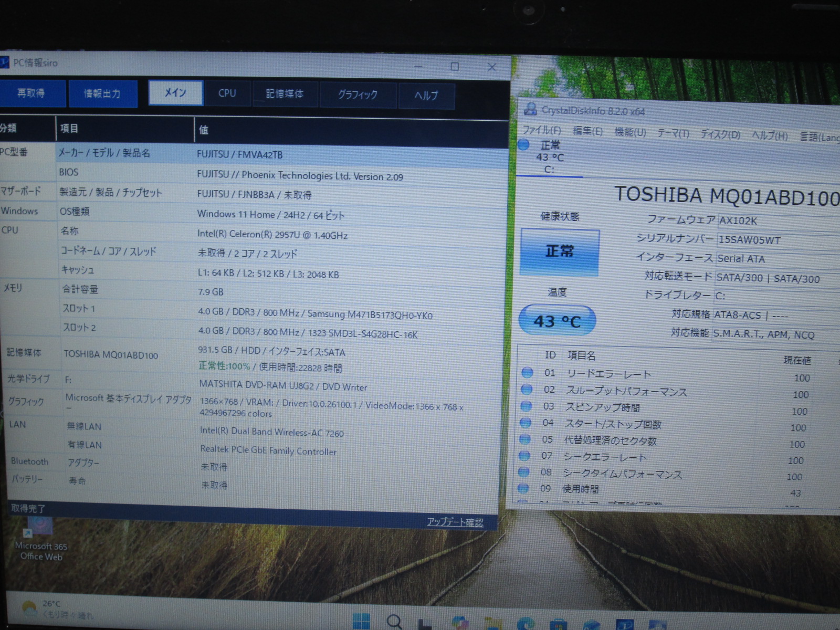This screenshot has width=840, height=630.
Task: Select the C: drive status circle in CrystalDiskInfo
Action: coord(523,144)
